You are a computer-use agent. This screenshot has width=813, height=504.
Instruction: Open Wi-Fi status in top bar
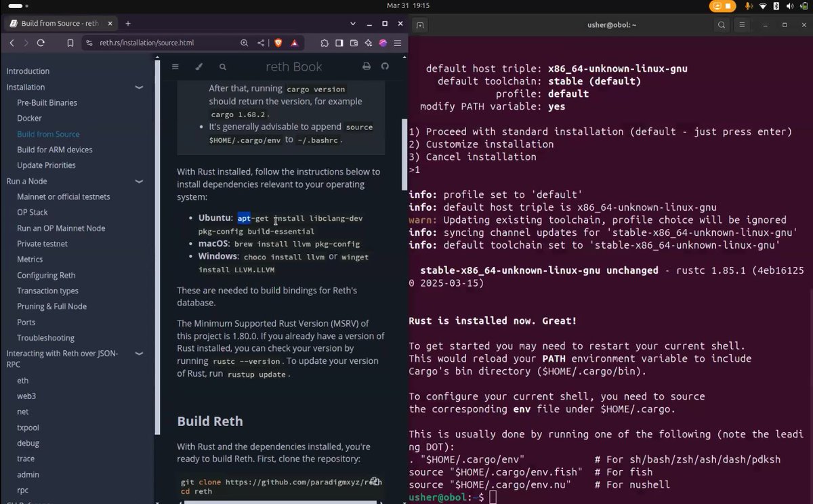763,5
